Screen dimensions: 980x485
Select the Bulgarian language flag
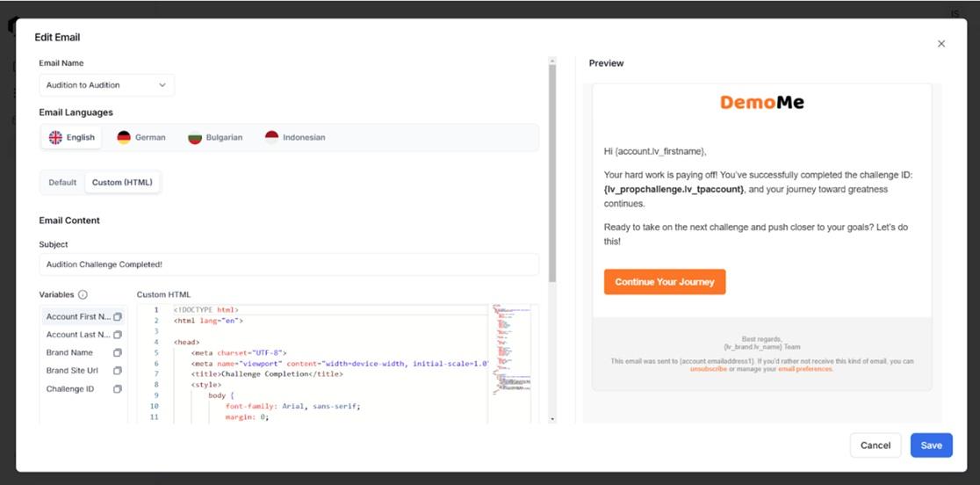(195, 137)
